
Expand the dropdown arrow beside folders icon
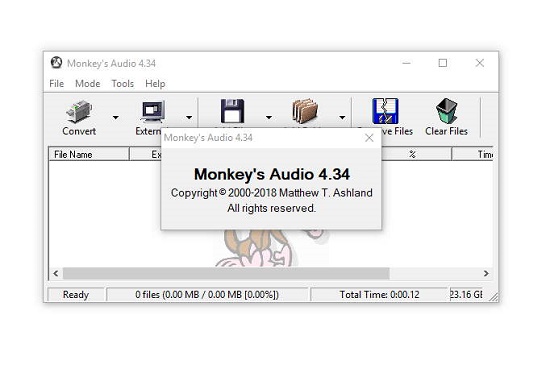(342, 117)
